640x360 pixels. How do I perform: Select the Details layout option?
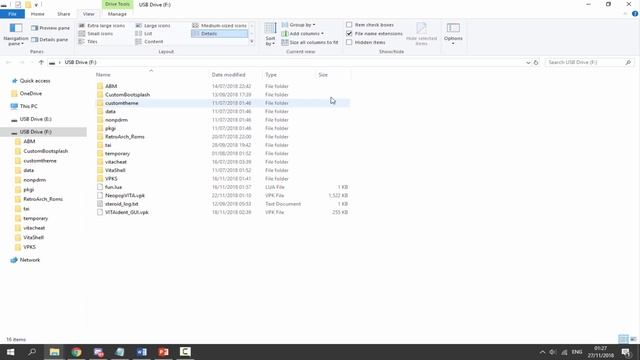pos(220,33)
